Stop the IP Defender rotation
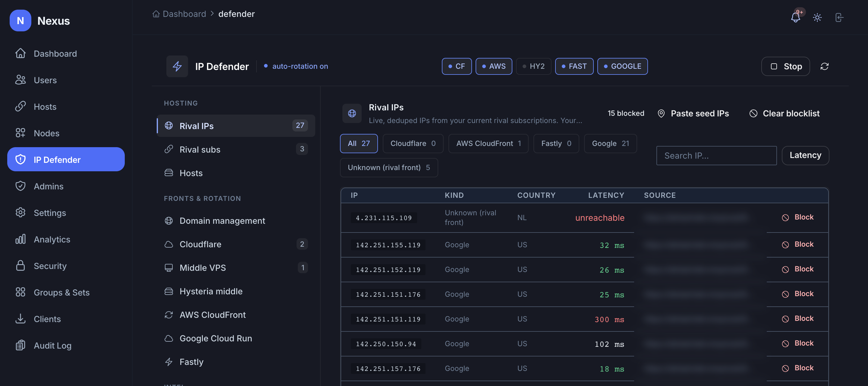This screenshot has width=868, height=386. pos(785,66)
